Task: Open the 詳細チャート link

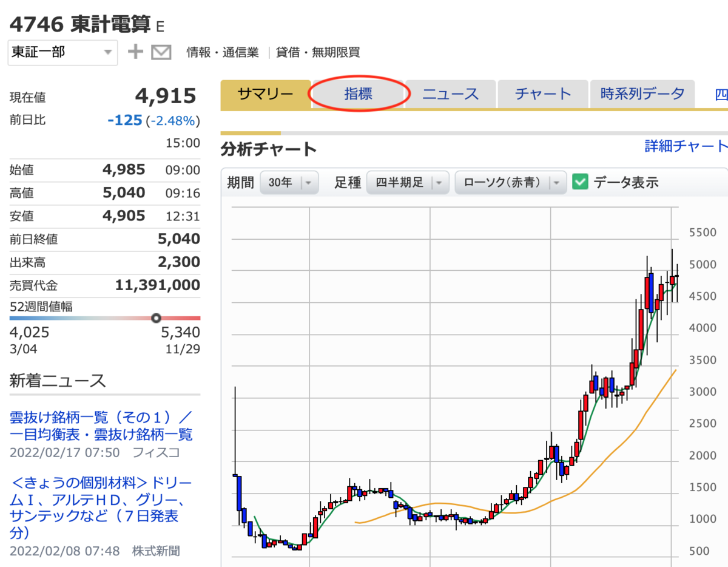Action: [x=686, y=146]
